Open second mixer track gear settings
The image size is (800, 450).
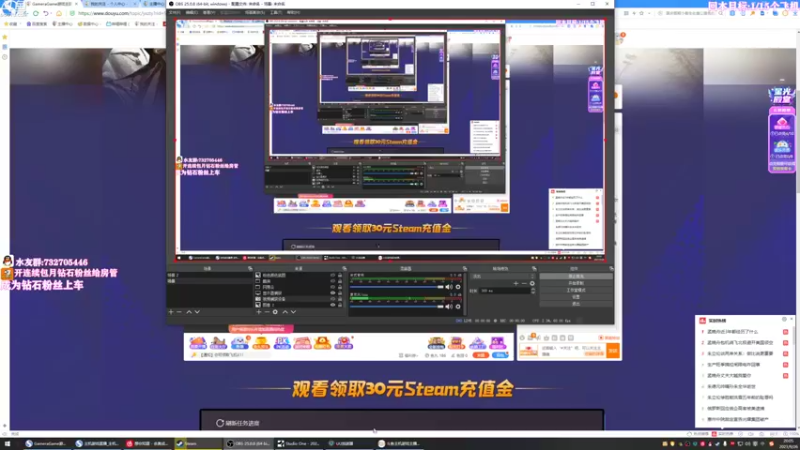[458, 307]
